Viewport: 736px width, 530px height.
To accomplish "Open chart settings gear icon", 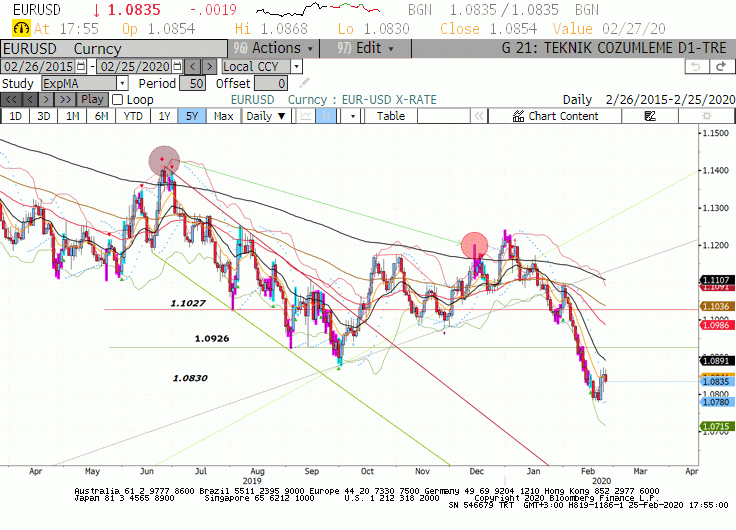I will (x=706, y=115).
